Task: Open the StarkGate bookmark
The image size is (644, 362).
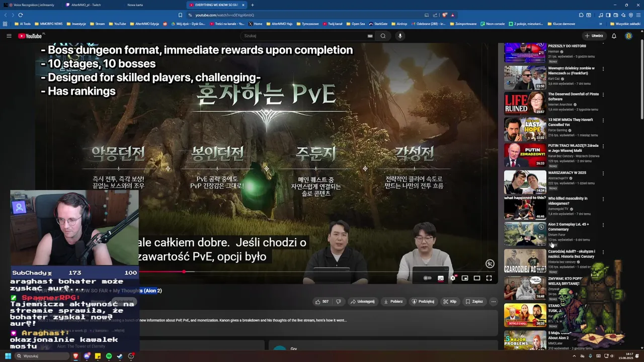Action: point(378,24)
